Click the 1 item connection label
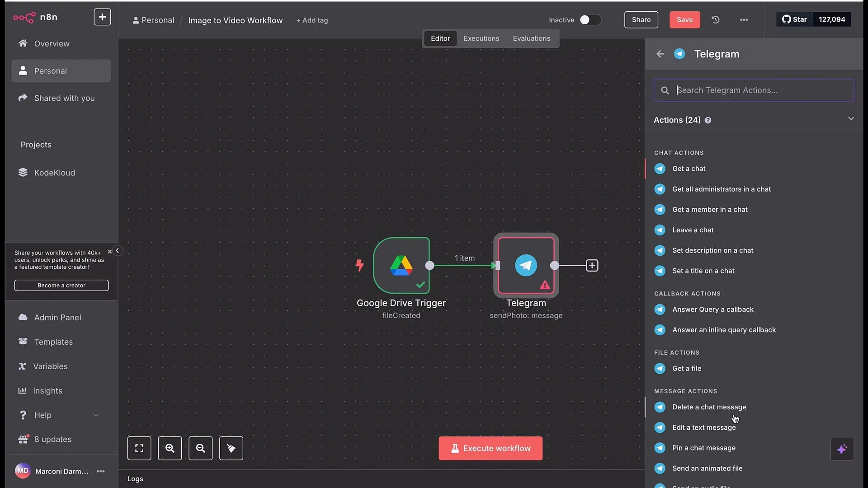This screenshot has width=868, height=488. (x=465, y=258)
